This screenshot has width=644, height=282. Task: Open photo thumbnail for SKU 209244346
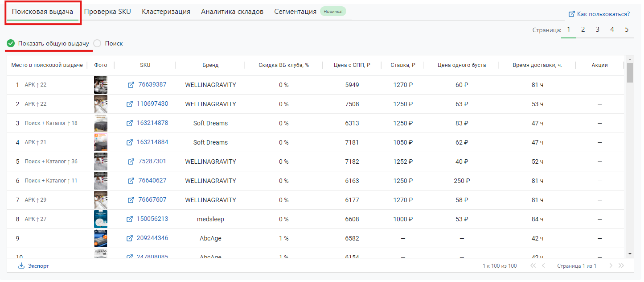click(x=101, y=238)
